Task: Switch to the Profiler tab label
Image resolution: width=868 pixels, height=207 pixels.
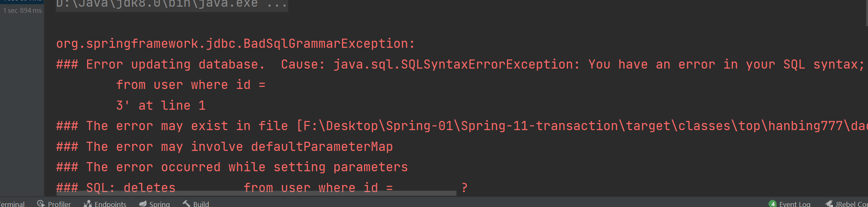Action: tap(59, 204)
